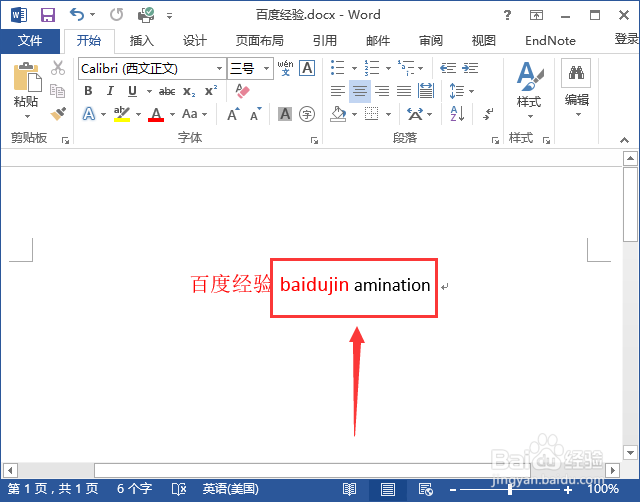Select Print Layout view in status bar
Screen dimensions: 640x502
387,489
